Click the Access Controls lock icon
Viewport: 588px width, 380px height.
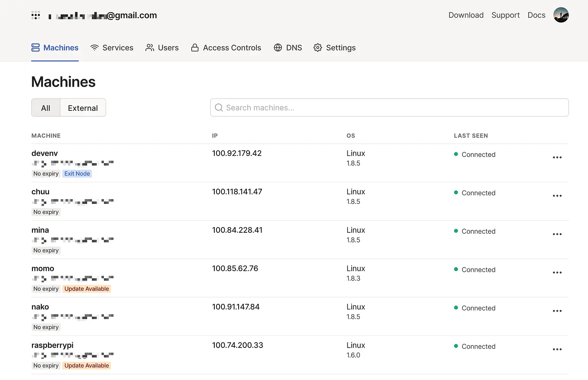point(195,48)
